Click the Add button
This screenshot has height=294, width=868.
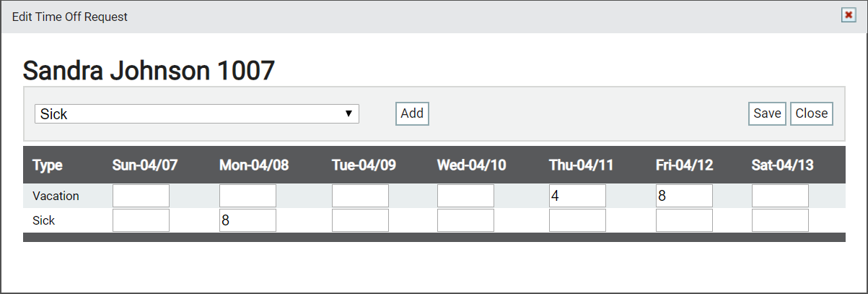point(412,113)
